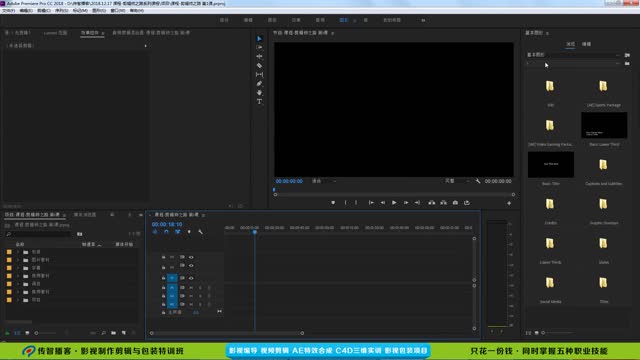
Task: Open timeline display settings wrench
Action: [200, 232]
